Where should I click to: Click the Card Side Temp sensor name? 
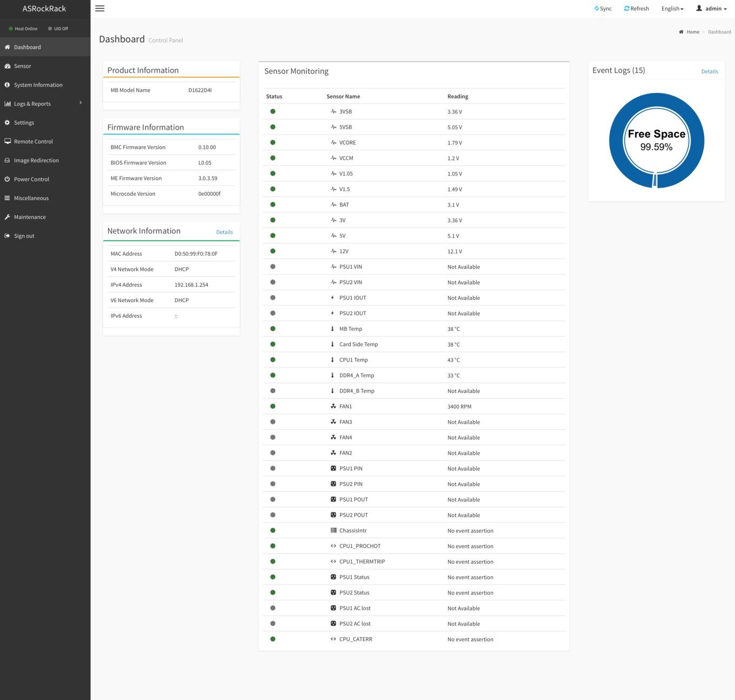359,344
